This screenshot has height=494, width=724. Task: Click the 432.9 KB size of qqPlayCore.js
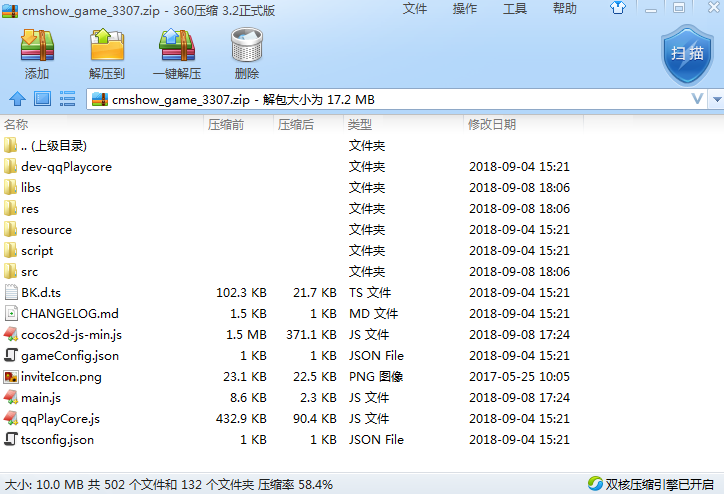241,419
